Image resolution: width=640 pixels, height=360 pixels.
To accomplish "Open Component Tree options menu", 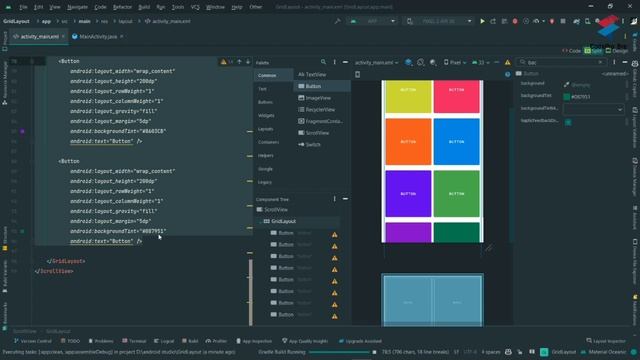I will pos(334,199).
